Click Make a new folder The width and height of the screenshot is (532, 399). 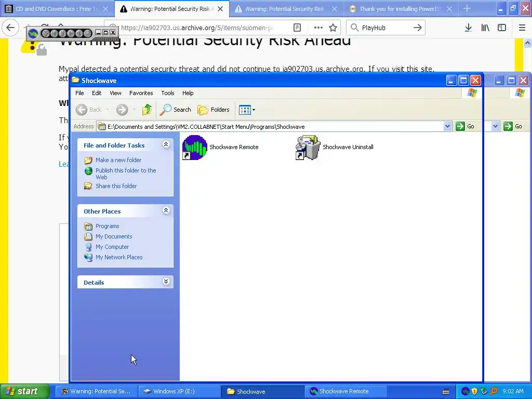coord(118,160)
